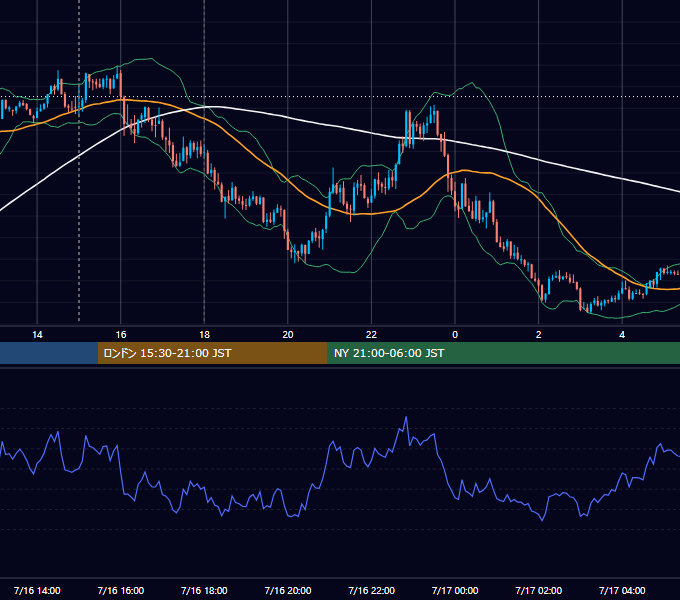Click the 7/17 04:00 label on the lower axis
Image resolution: width=680 pixels, height=600 pixels.
pos(622,590)
